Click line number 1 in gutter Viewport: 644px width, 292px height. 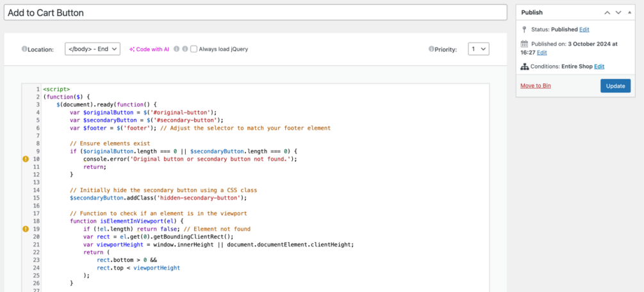pyautogui.click(x=38, y=89)
